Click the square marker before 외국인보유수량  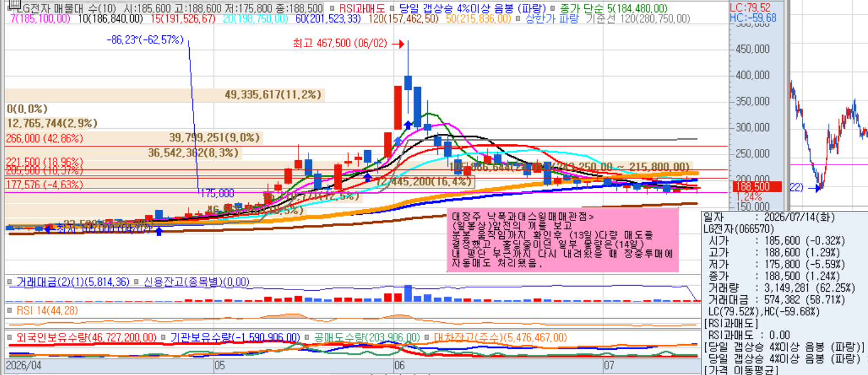(9, 337)
